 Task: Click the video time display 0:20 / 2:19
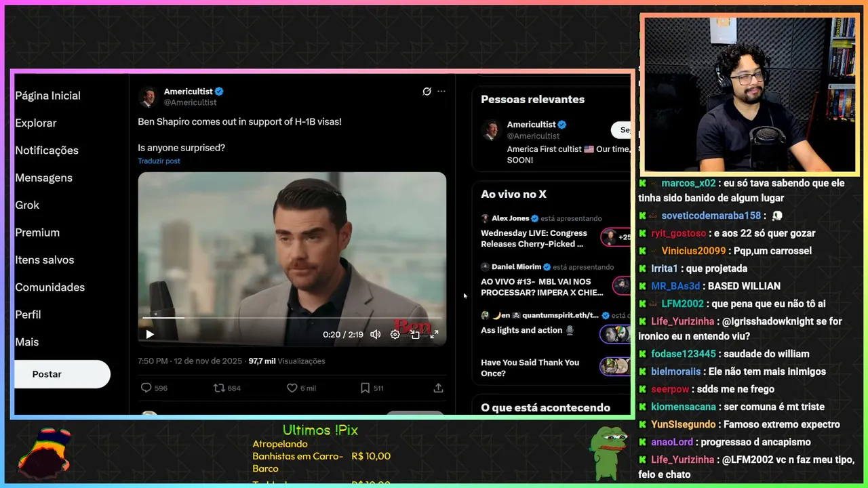pyautogui.click(x=343, y=334)
